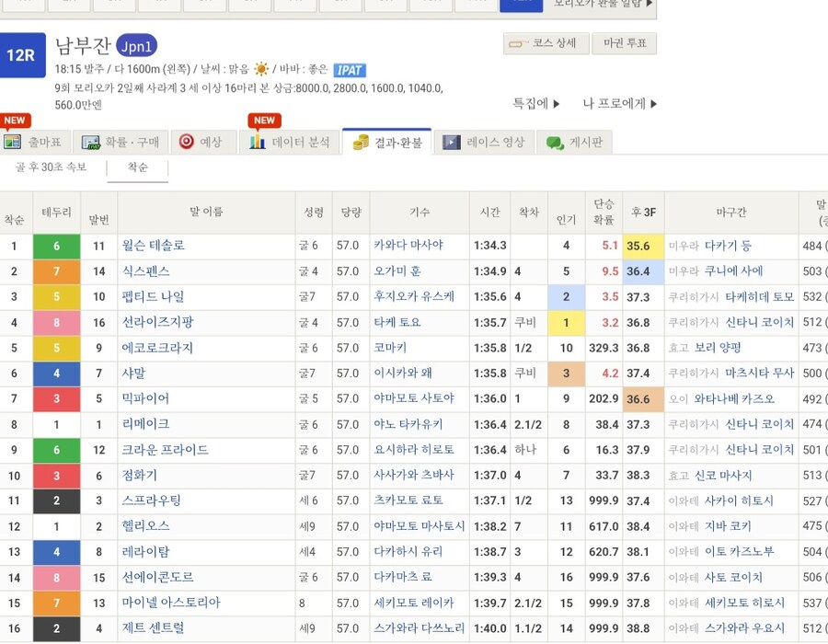Viewport: 828px width, 644px height.
Task: Click the 출마표 tab icon
Action: 13,143
